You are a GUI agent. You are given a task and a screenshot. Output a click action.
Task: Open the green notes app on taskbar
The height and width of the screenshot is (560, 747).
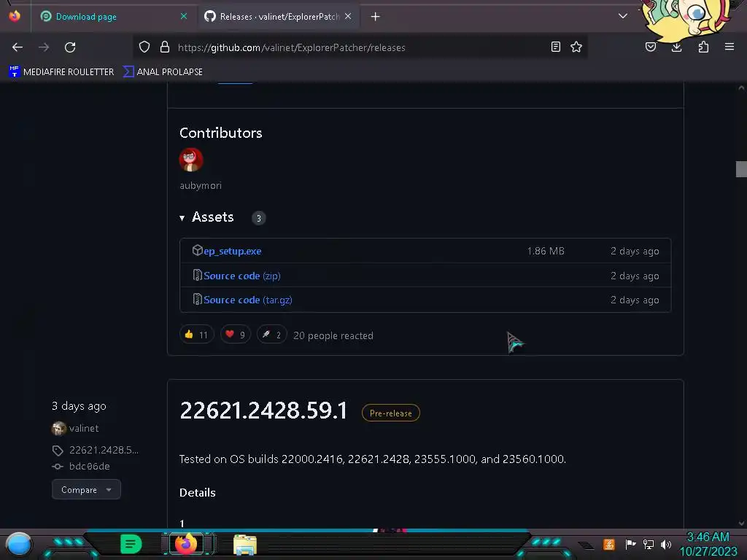click(131, 544)
